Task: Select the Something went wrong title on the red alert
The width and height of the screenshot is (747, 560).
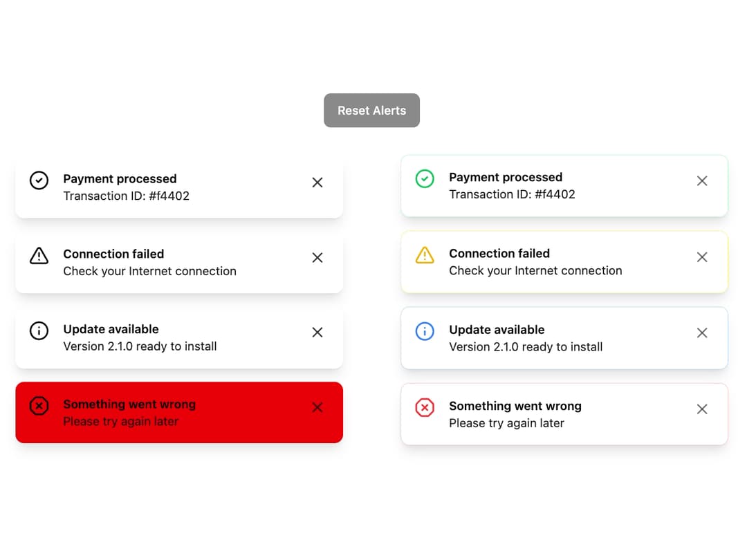Action: (129, 404)
